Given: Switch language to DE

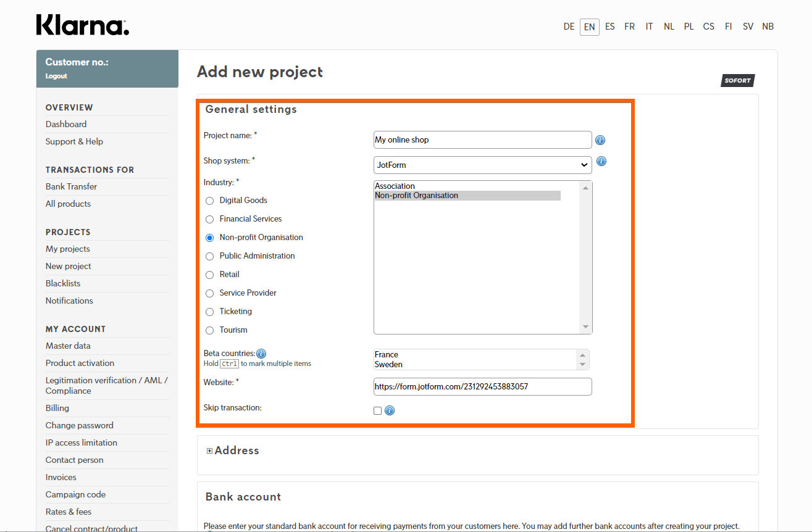Looking at the screenshot, I should coord(569,27).
